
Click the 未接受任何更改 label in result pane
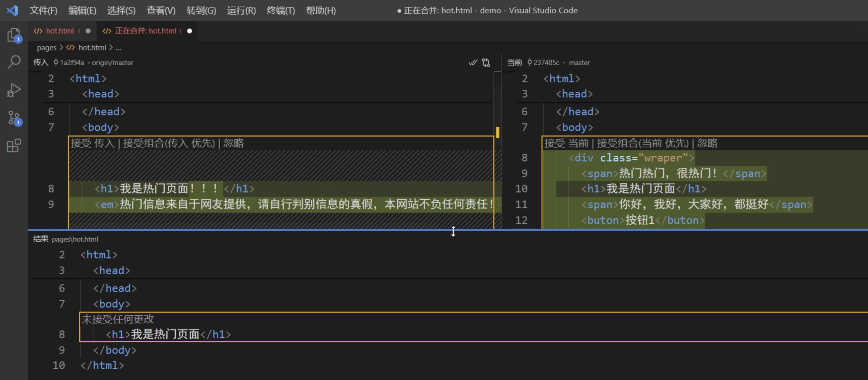118,319
